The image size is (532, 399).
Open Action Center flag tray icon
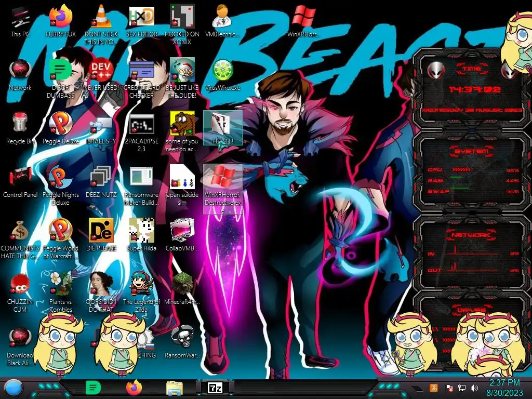point(449,388)
